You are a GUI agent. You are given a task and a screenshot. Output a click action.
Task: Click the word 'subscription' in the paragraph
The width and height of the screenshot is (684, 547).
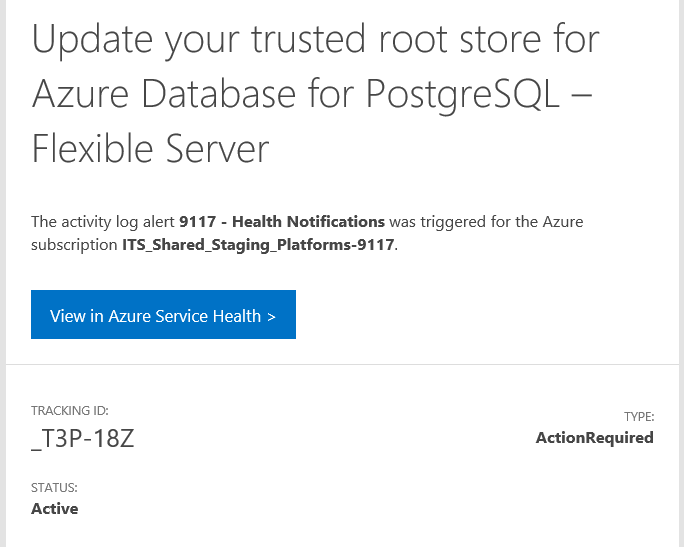[x=74, y=243]
